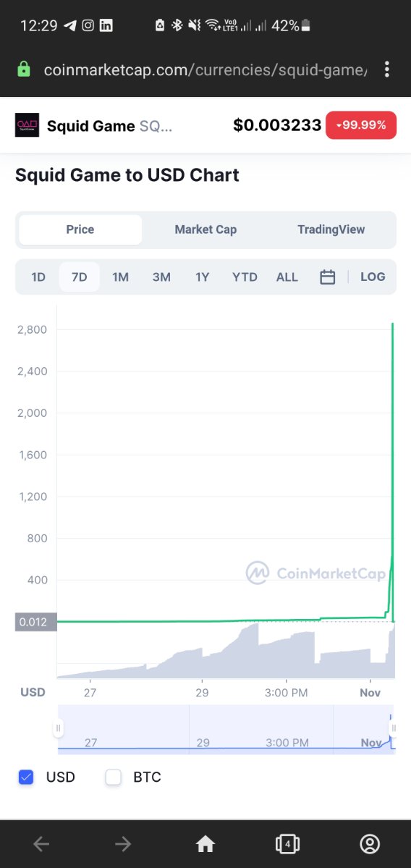The width and height of the screenshot is (411, 868).
Task: Switch to Market Cap tab
Action: [205, 229]
